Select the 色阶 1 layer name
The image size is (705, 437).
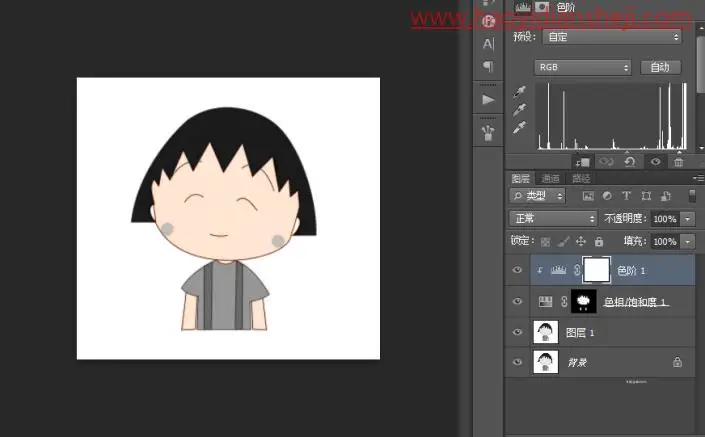pyautogui.click(x=631, y=270)
